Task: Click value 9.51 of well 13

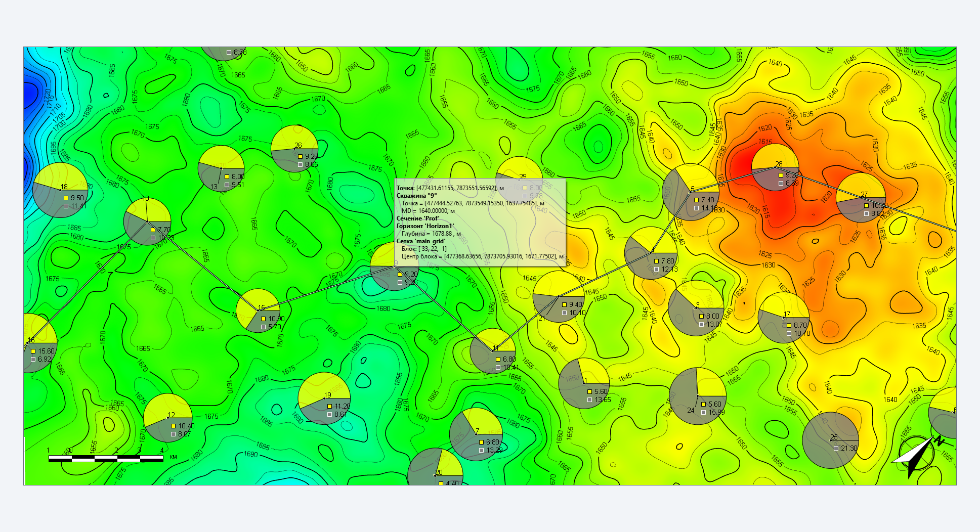Action: 238,185
